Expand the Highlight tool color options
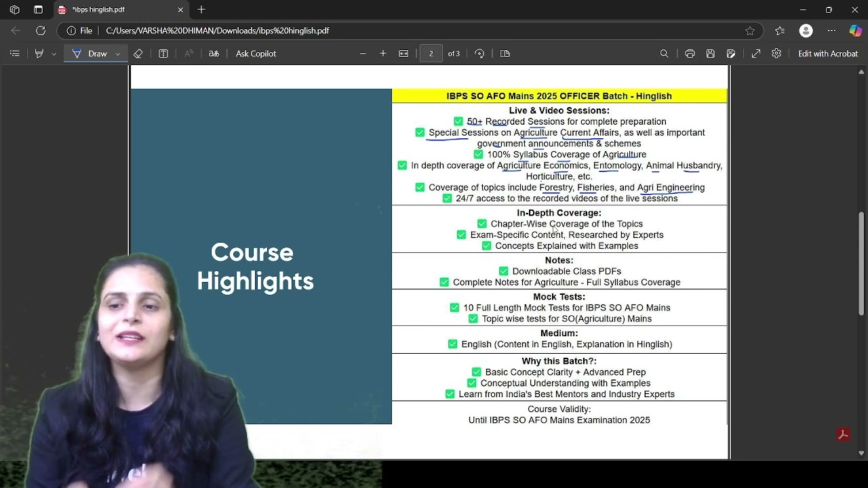Image resolution: width=868 pixels, height=488 pixels. click(x=54, y=54)
